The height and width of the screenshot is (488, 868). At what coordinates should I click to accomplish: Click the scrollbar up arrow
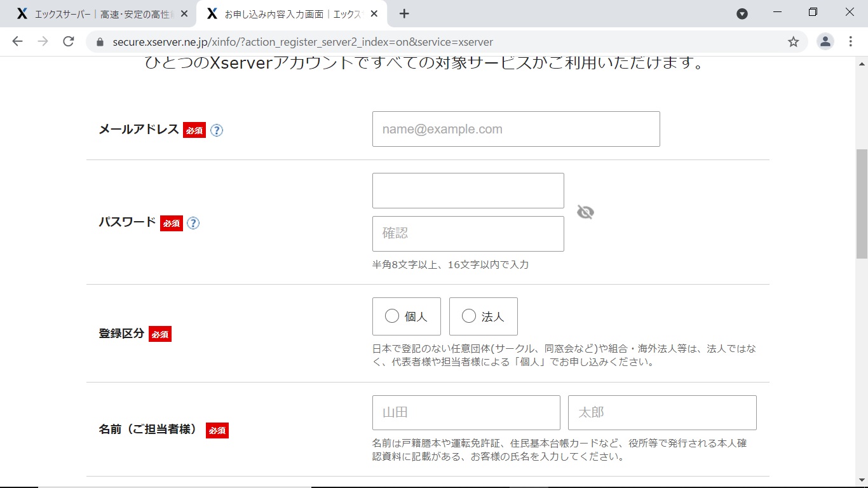click(862, 64)
